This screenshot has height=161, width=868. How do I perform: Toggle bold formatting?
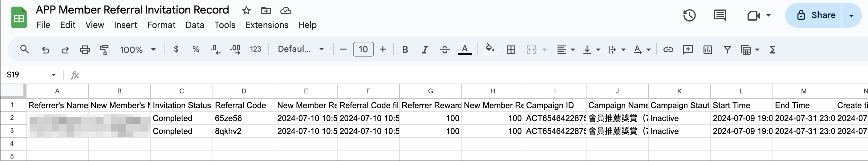pos(405,50)
